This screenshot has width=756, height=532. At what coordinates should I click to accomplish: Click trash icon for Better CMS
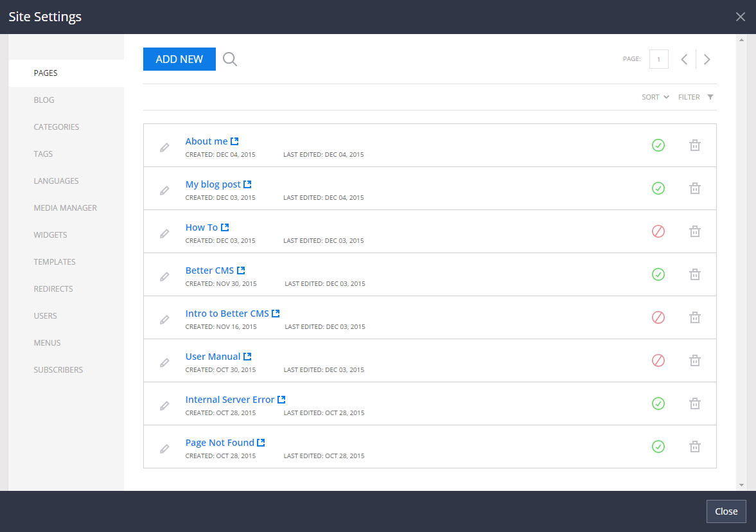(694, 274)
